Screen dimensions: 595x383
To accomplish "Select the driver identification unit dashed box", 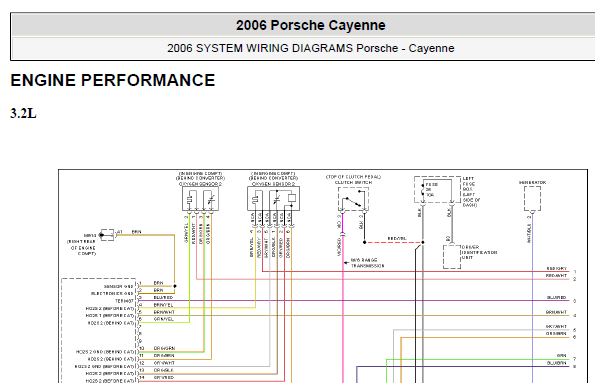I will (x=452, y=257).
